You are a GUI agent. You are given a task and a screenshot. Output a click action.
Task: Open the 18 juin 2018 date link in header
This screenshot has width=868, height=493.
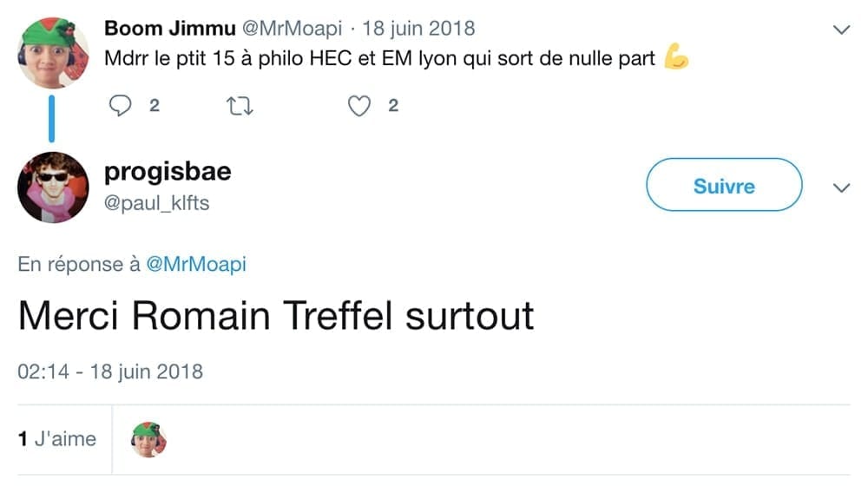(x=418, y=28)
